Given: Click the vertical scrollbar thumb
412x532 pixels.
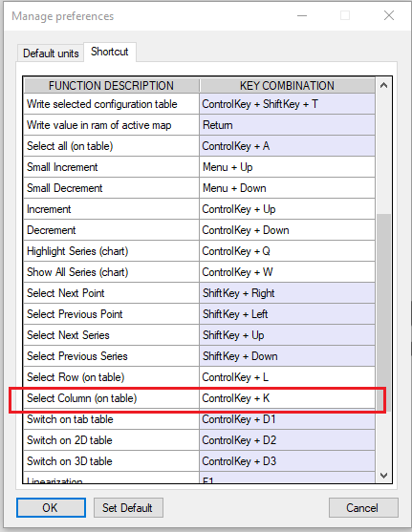Looking at the screenshot, I should tap(384, 312).
